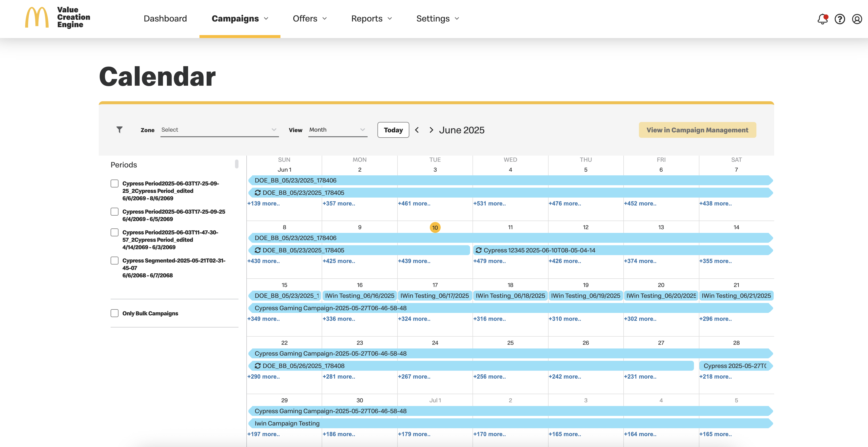Expand the Campaigns menu chevron
868x447 pixels.
click(x=266, y=19)
